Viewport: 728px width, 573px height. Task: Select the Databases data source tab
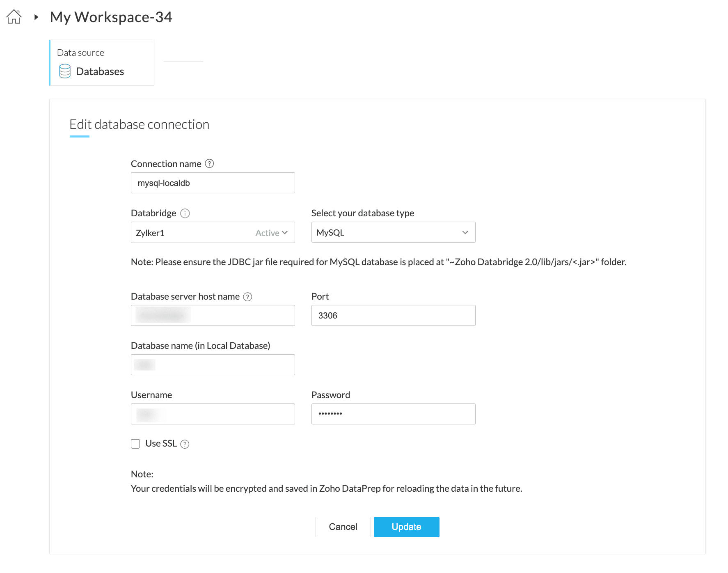pyautogui.click(x=102, y=63)
